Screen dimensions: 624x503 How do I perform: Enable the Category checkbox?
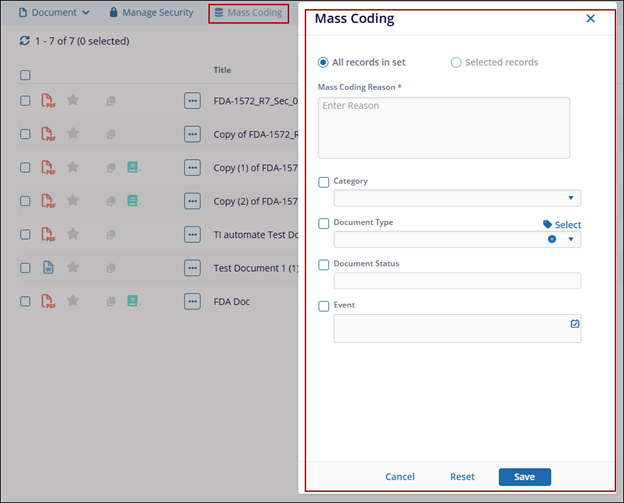click(x=324, y=182)
